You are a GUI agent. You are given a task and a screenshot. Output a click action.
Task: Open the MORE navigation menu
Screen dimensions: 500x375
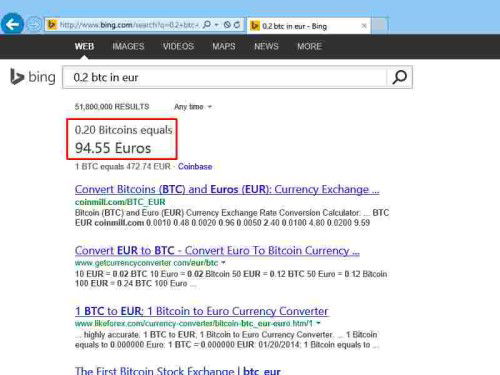[x=309, y=46]
